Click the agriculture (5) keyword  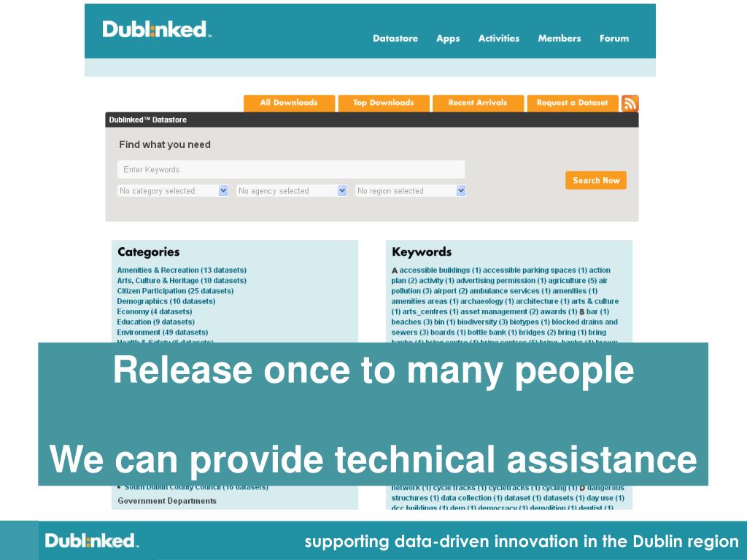point(572,281)
